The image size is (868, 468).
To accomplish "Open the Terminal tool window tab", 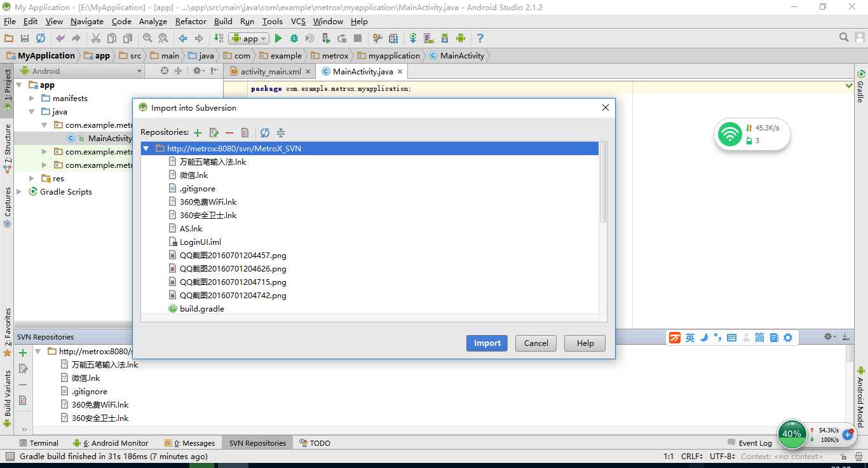I will click(39, 443).
